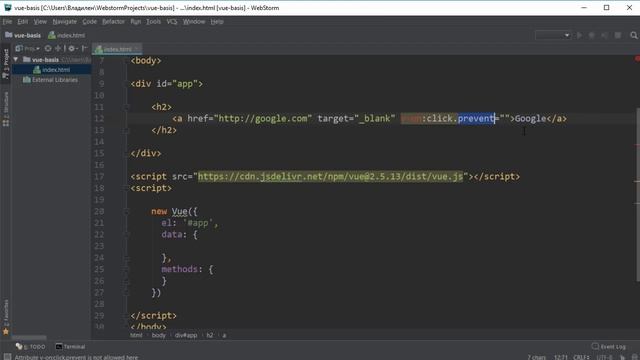Click Google link text in anchor tag

pos(530,119)
